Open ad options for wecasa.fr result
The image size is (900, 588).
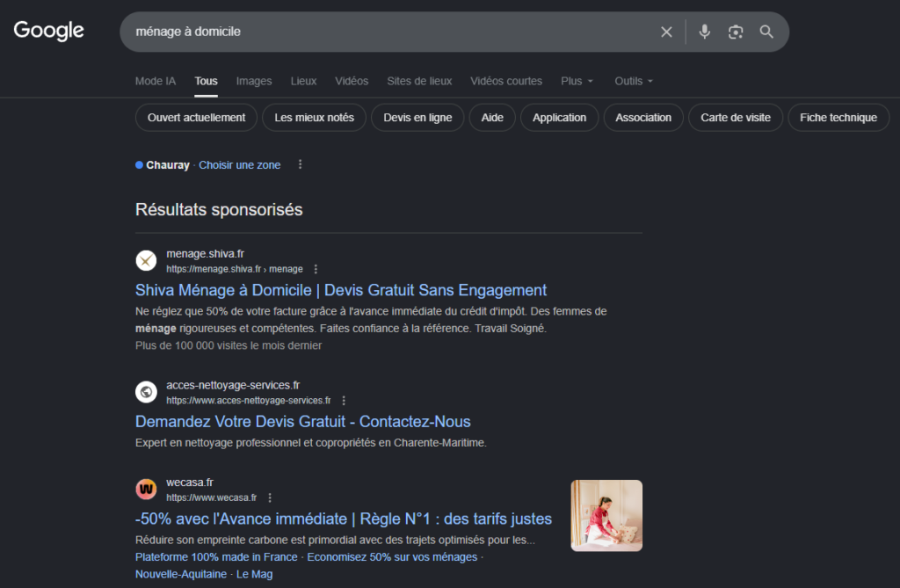(x=270, y=497)
